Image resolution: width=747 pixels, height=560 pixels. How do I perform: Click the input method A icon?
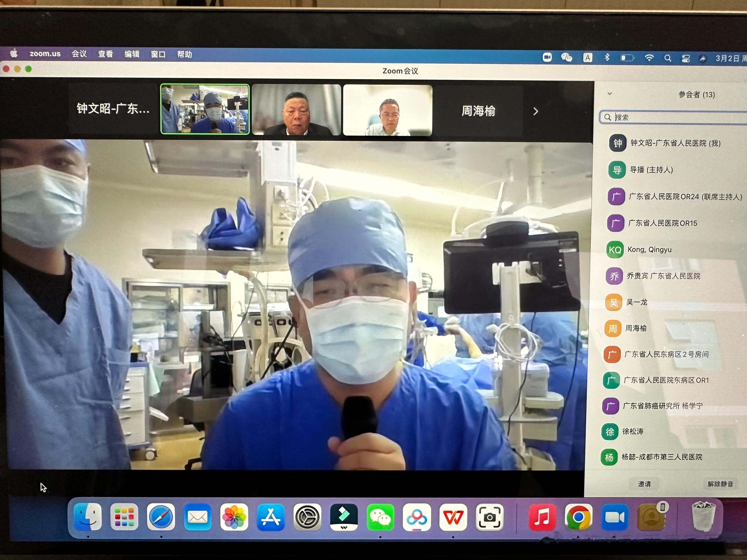[588, 58]
